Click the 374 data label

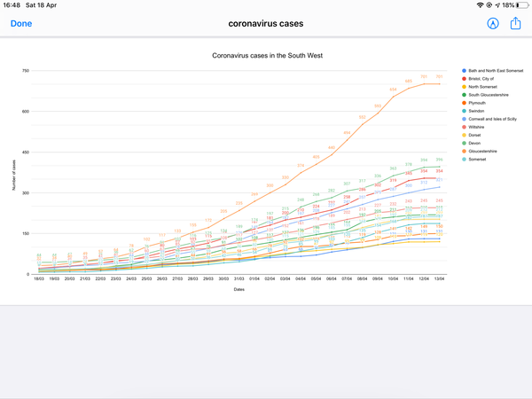coord(301,166)
